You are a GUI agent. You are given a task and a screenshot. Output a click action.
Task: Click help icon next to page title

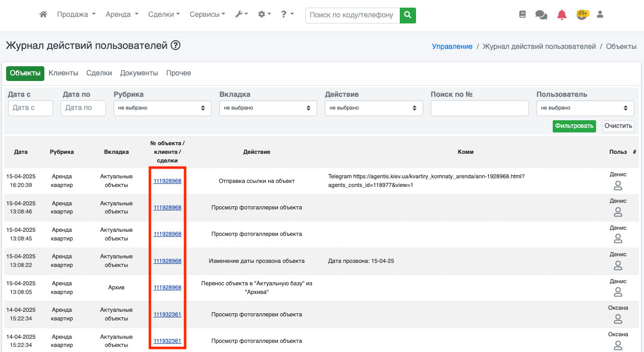click(175, 45)
